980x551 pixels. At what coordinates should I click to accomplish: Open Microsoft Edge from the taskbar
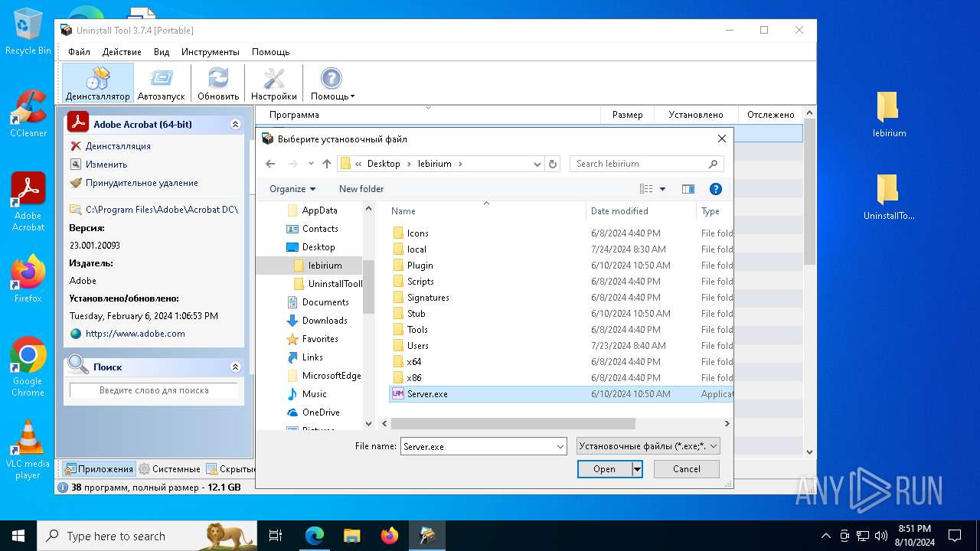click(315, 536)
